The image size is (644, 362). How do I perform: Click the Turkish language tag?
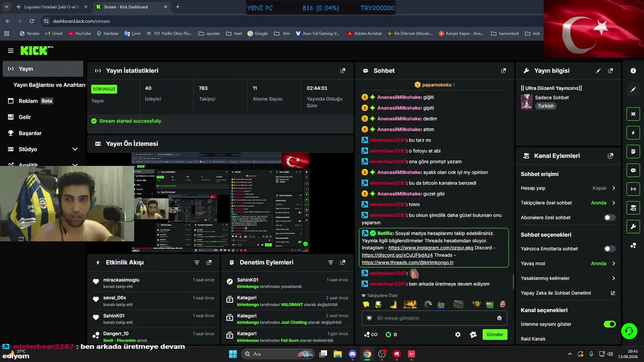(545, 106)
